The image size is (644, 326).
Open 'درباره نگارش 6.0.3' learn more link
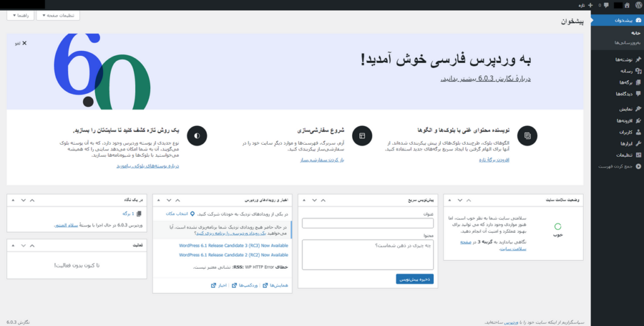[x=486, y=79]
